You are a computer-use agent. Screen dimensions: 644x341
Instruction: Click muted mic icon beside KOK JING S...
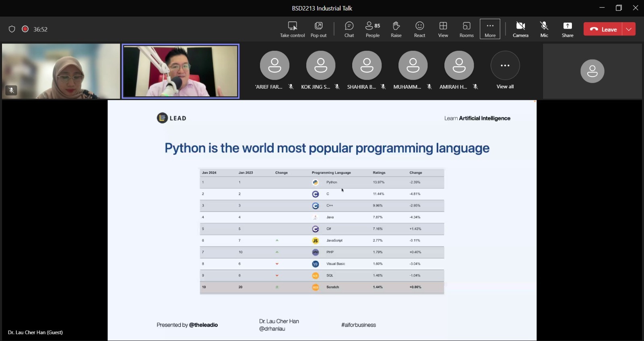(x=337, y=87)
